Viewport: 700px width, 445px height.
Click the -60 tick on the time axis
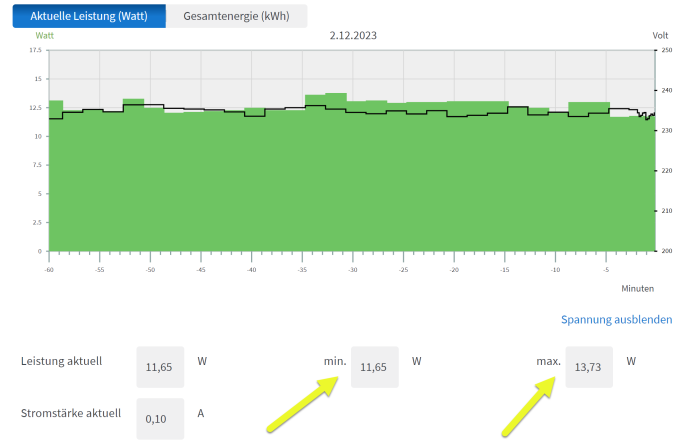(48, 270)
